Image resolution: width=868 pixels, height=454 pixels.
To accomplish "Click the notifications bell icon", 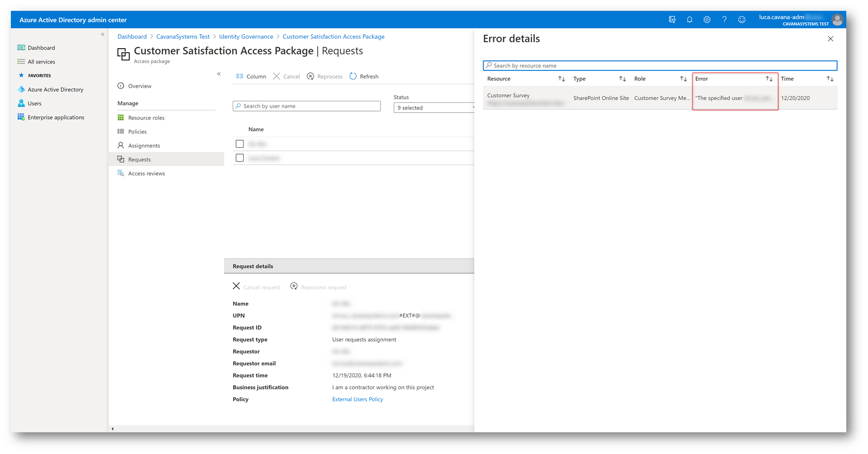I will pos(689,20).
